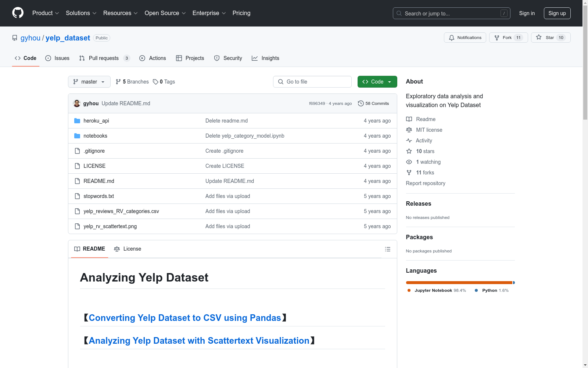Image resolution: width=588 pixels, height=368 pixels.
Task: Click the scales icon next to MIT license
Action: click(x=409, y=130)
